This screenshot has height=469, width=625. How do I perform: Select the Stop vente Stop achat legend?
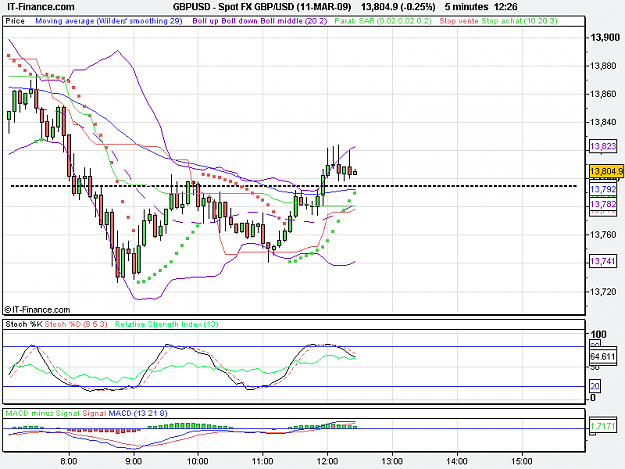pos(498,21)
